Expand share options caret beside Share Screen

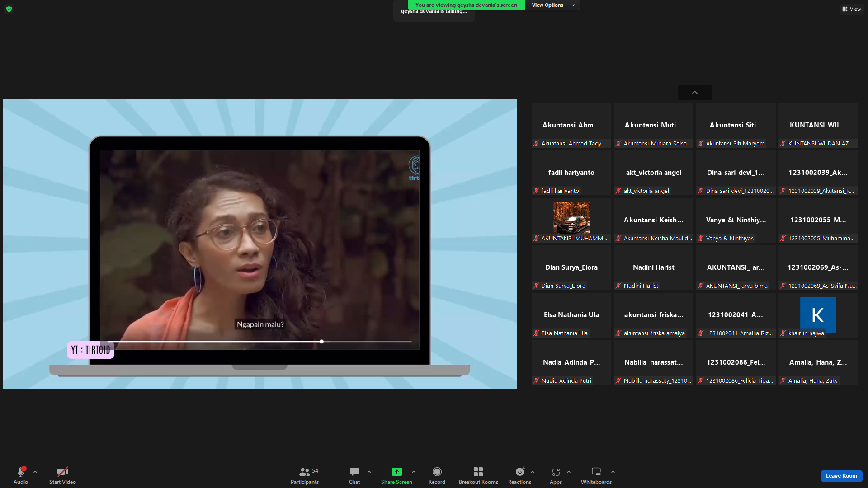pyautogui.click(x=414, y=472)
